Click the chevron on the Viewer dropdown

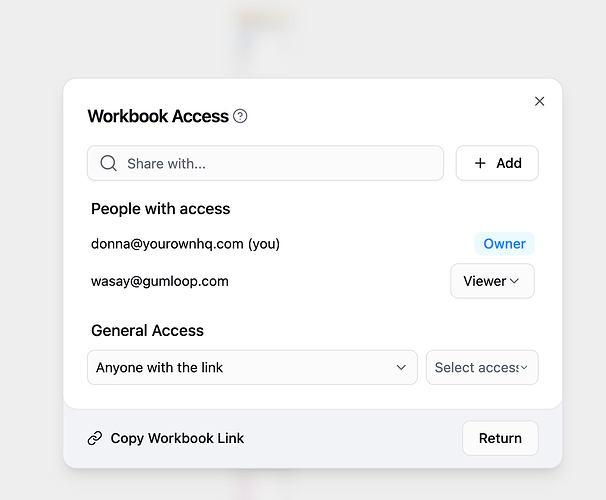(515, 281)
